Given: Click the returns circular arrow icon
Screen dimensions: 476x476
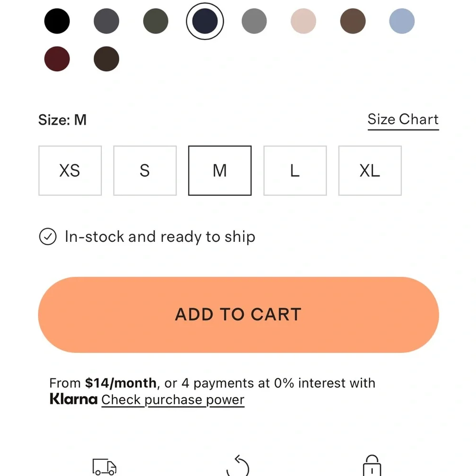Looking at the screenshot, I should tap(238, 467).
